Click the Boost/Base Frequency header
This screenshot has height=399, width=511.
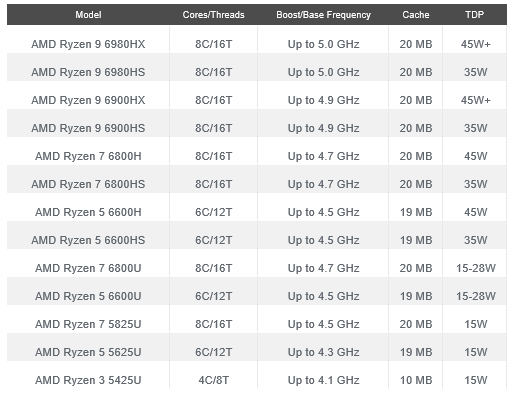(323, 15)
